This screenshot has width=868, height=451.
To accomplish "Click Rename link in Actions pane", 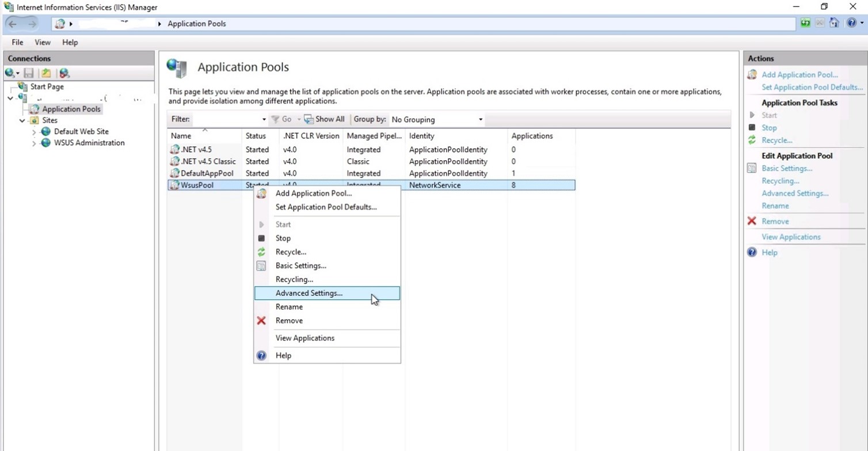I will click(775, 206).
